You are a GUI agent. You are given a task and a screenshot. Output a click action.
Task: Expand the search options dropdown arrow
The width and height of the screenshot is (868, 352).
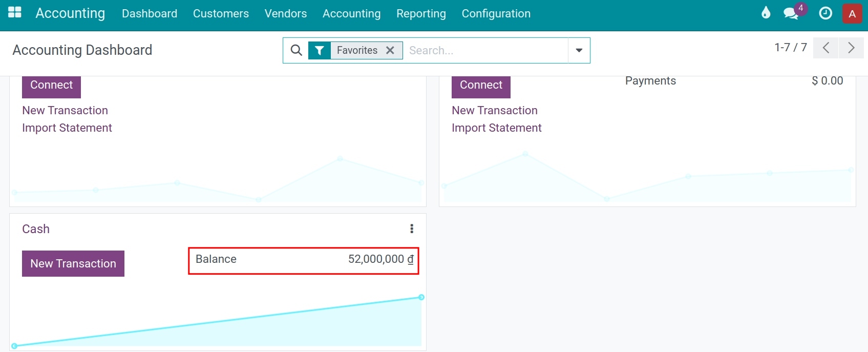(x=579, y=50)
